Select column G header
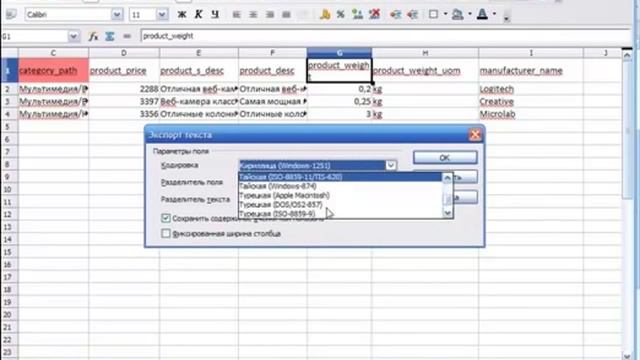The width and height of the screenshot is (640, 360). click(x=339, y=53)
